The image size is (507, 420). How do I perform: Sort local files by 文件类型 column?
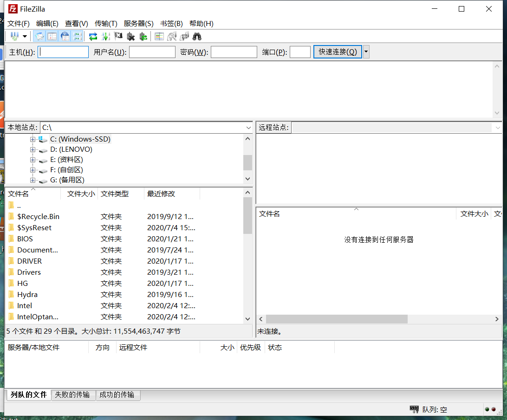coord(121,194)
